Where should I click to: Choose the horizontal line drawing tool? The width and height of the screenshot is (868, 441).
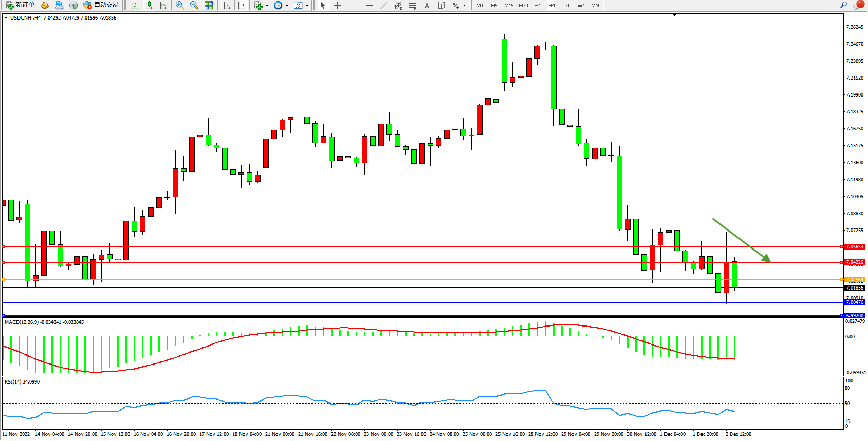click(x=369, y=5)
